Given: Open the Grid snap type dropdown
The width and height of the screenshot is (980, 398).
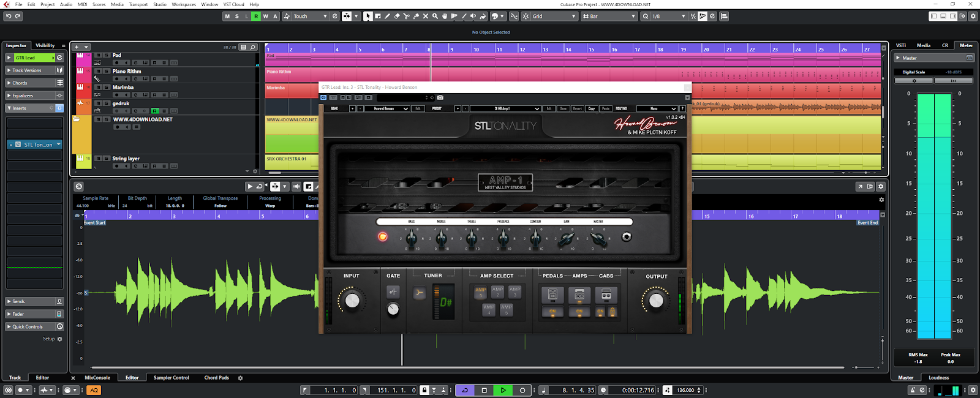Looking at the screenshot, I should click(x=554, y=16).
